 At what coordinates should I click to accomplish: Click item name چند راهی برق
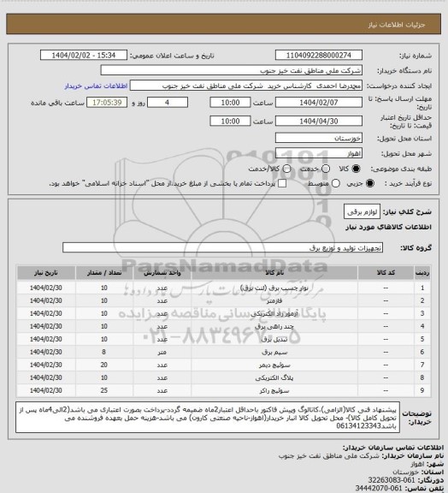[x=274, y=326]
